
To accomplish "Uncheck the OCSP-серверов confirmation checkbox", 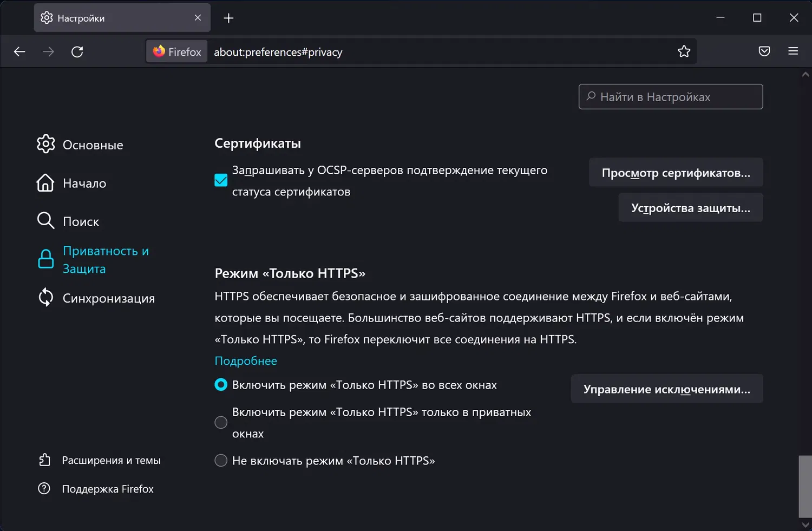I will (221, 180).
